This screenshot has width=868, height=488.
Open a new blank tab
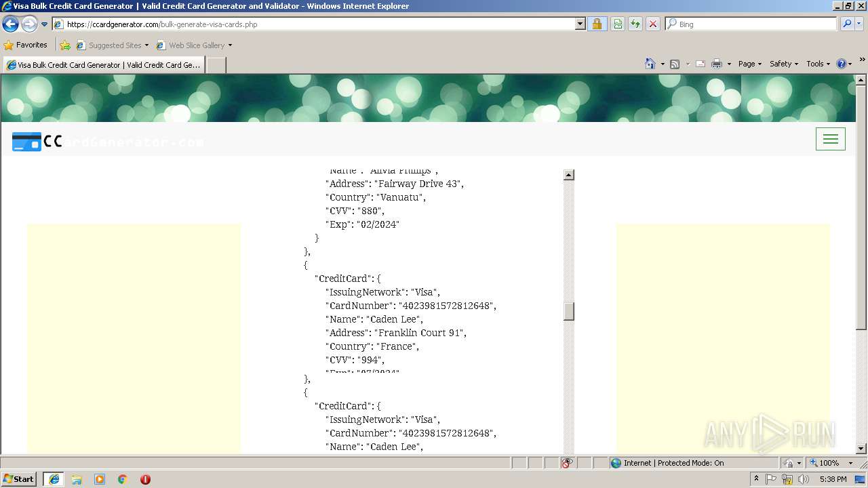[216, 65]
